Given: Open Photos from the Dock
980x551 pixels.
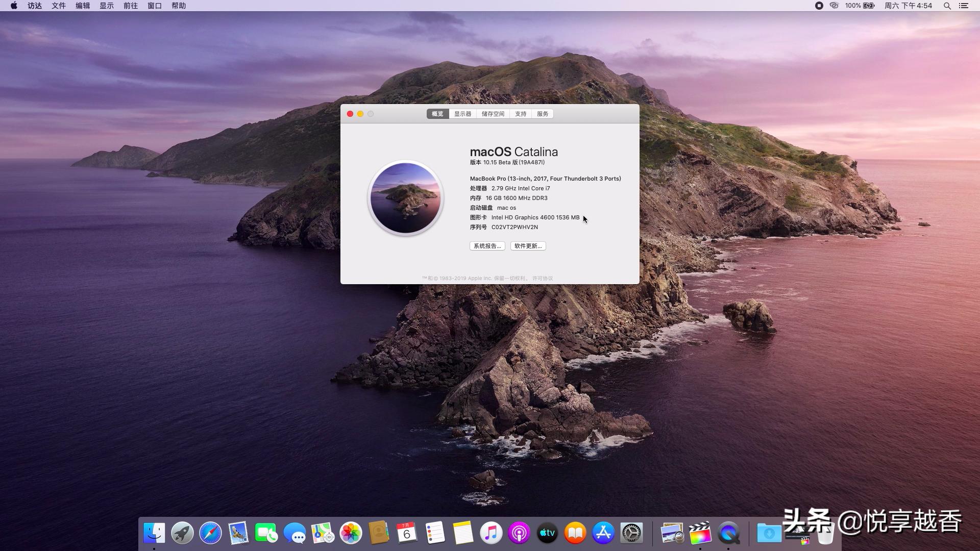Looking at the screenshot, I should click(x=351, y=533).
